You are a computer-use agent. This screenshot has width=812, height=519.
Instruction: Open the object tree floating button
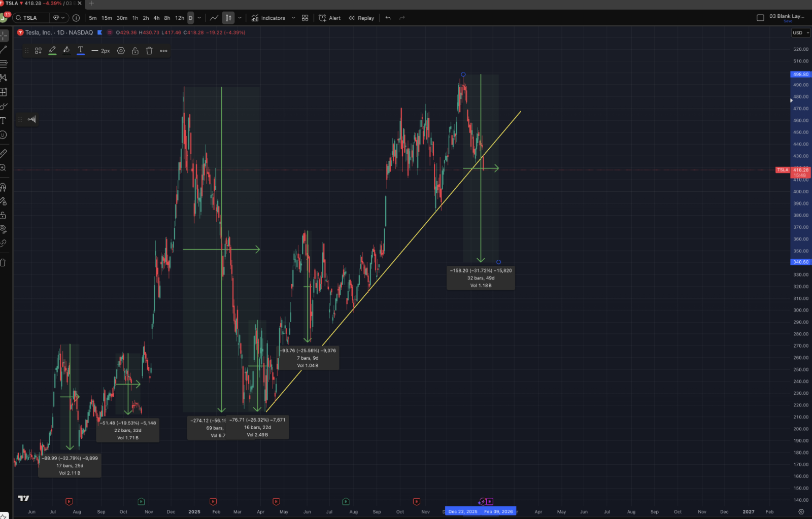[x=32, y=120]
